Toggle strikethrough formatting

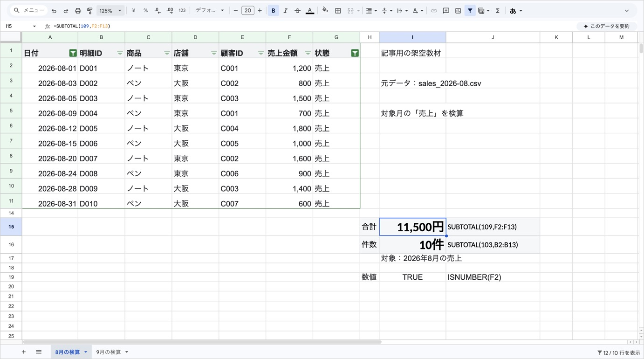click(297, 11)
